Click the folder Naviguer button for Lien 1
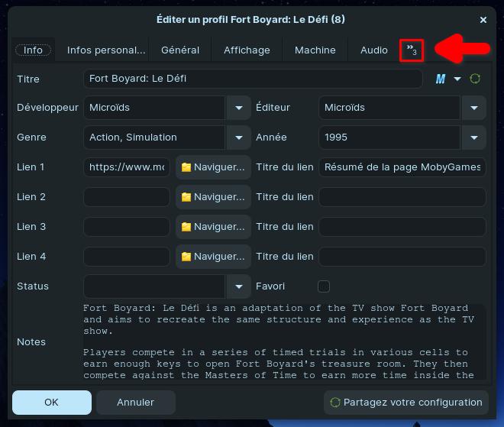The height and width of the screenshot is (427, 504). coord(213,167)
